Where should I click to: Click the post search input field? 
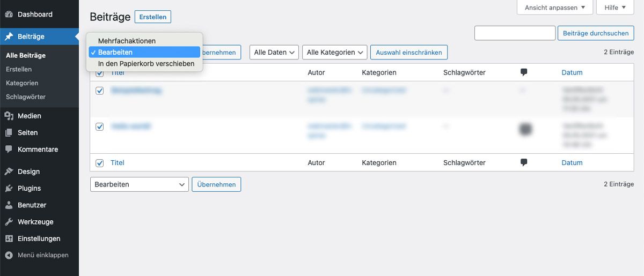click(515, 33)
